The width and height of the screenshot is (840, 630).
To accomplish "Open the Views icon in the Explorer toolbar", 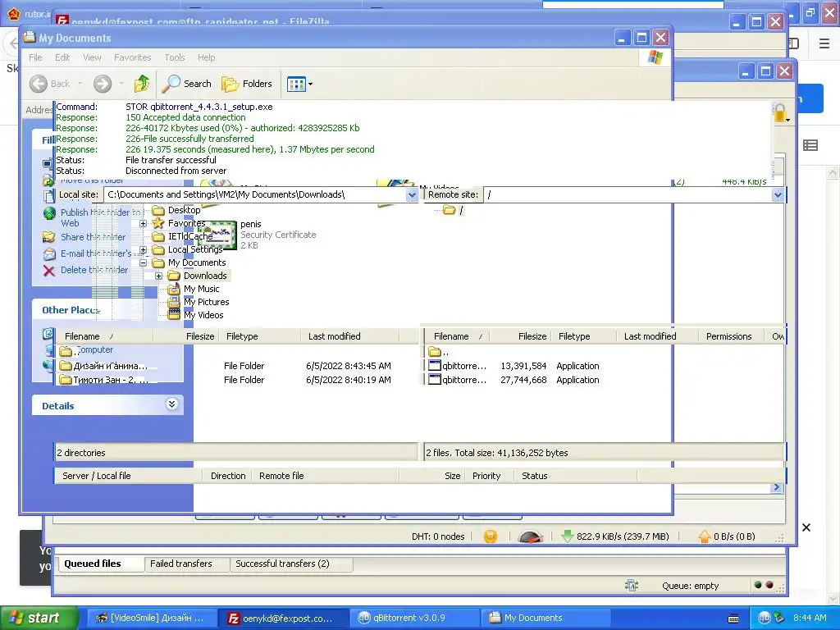I will tap(295, 84).
